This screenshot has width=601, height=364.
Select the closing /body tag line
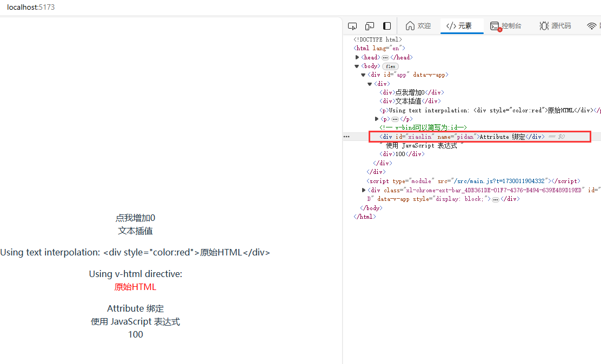point(371,208)
